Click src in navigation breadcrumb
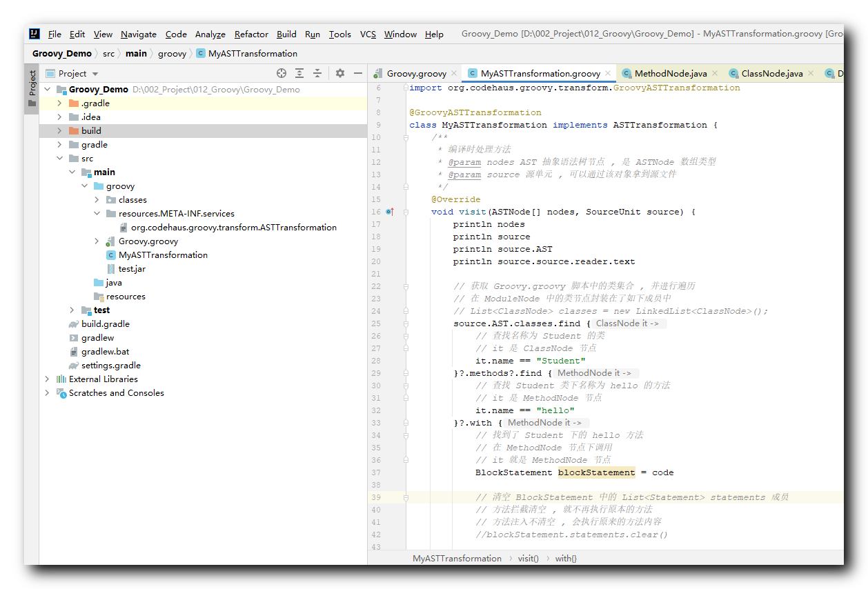 pyautogui.click(x=109, y=53)
